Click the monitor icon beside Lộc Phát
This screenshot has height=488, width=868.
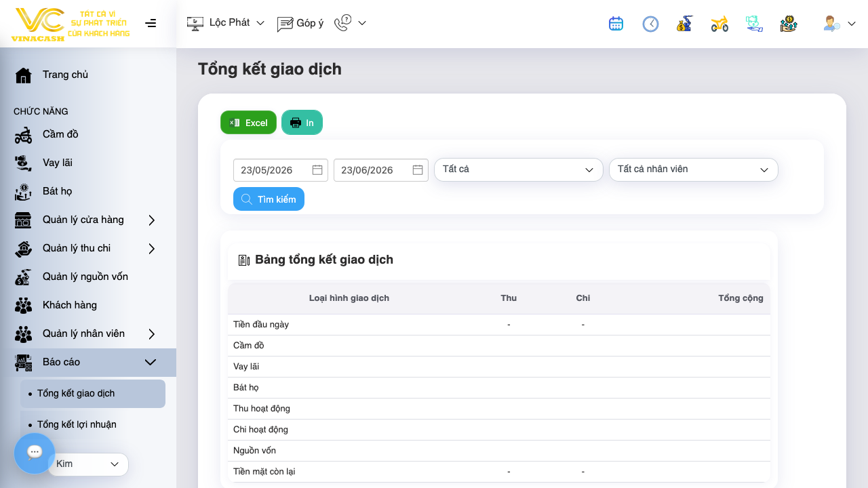[x=195, y=24]
